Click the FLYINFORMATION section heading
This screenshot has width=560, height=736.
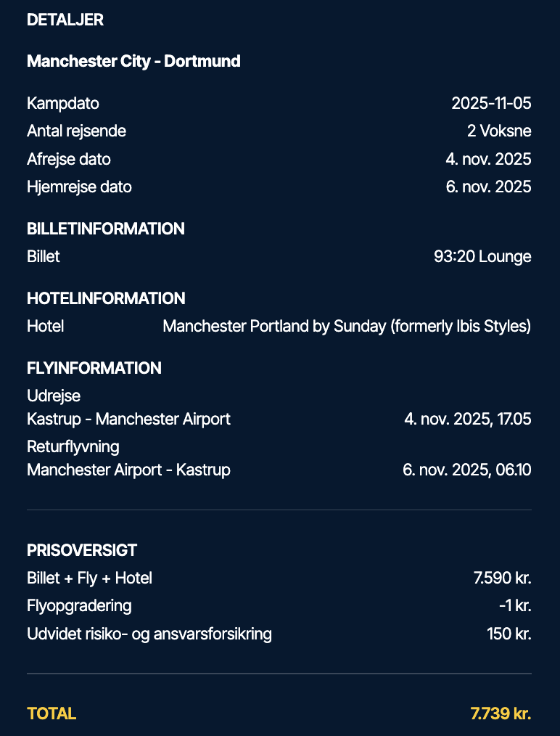pos(94,368)
